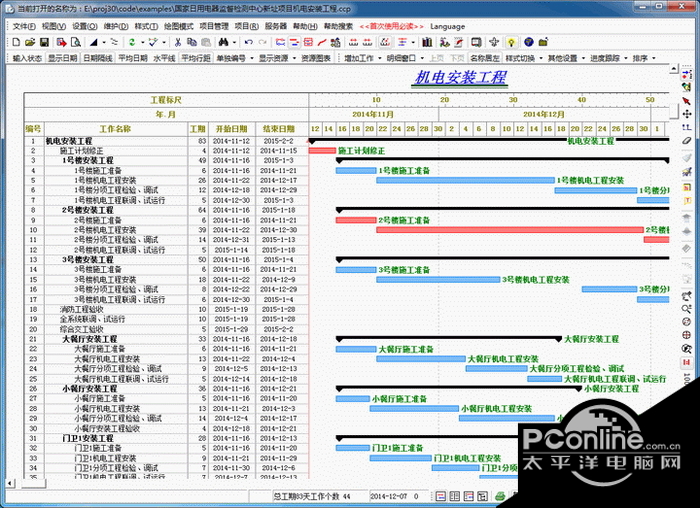Toggle 显示日期 display option
Image resolution: width=700 pixels, height=508 pixels.
click(x=63, y=58)
